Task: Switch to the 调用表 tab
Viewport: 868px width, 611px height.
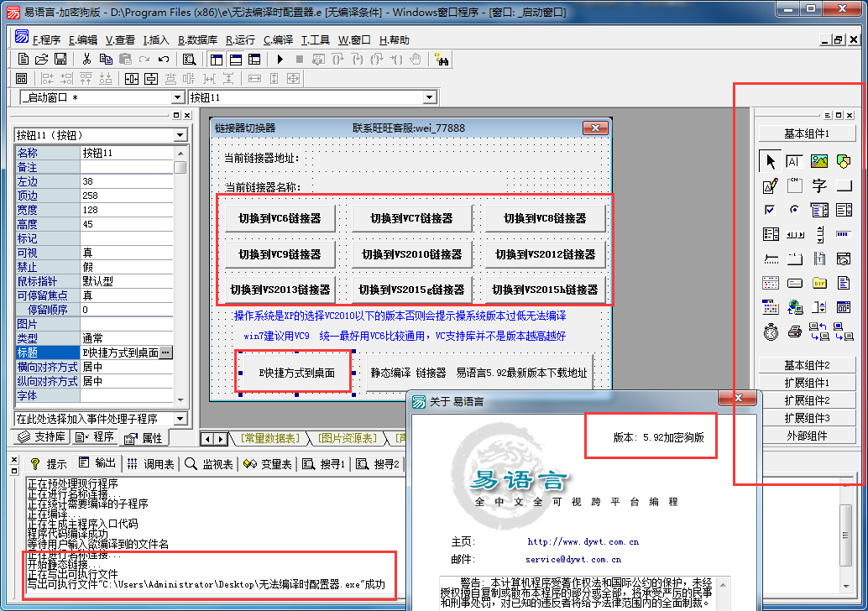Action: pyautogui.click(x=150, y=464)
